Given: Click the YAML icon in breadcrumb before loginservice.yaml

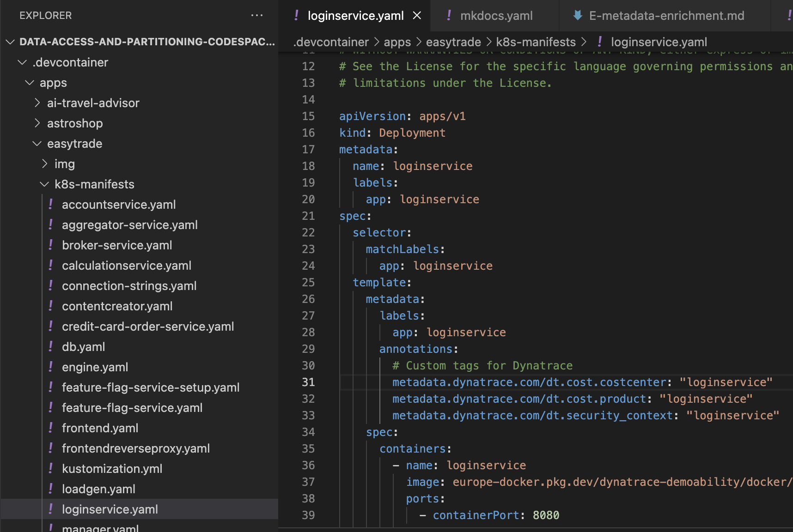Looking at the screenshot, I should click(x=600, y=42).
